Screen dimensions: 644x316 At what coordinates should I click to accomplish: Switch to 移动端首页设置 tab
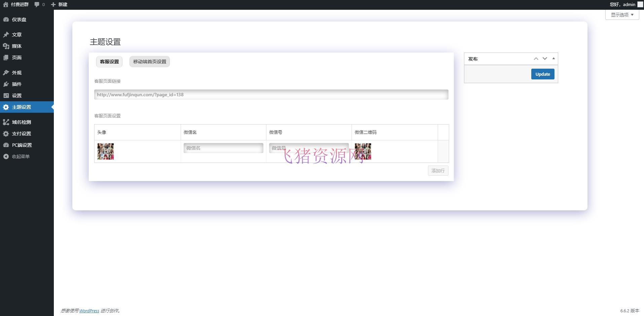click(150, 62)
